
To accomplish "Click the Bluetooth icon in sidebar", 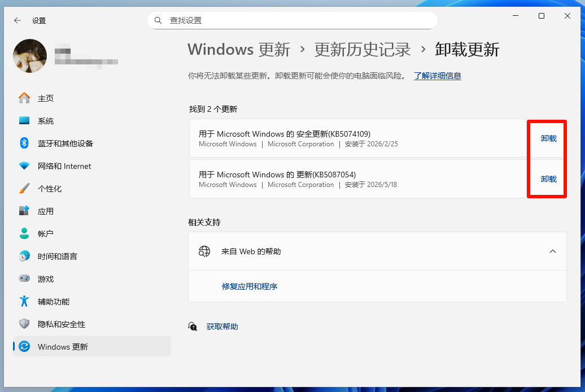I will [x=24, y=143].
